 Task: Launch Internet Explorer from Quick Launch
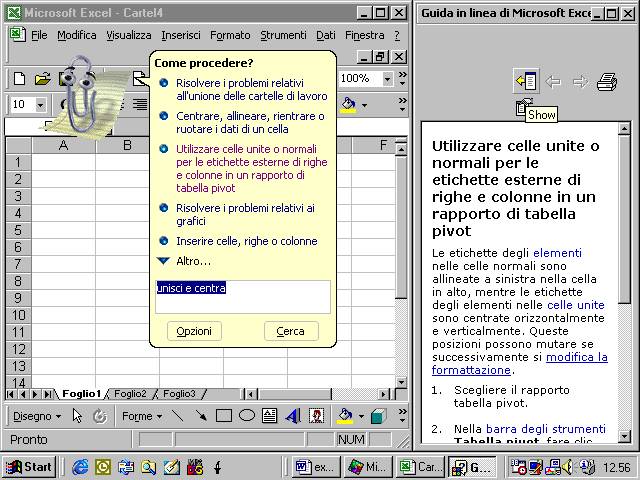coord(80,467)
